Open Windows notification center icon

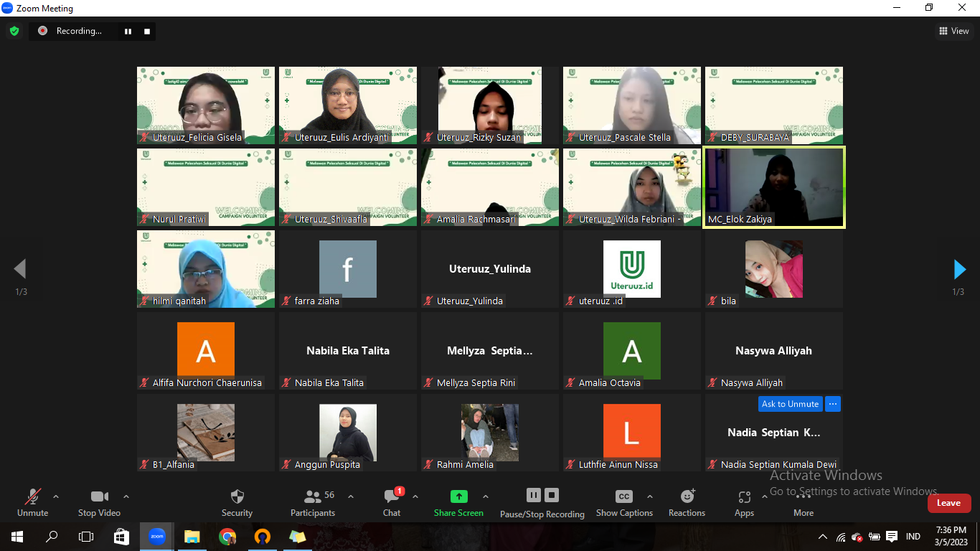[x=892, y=536]
